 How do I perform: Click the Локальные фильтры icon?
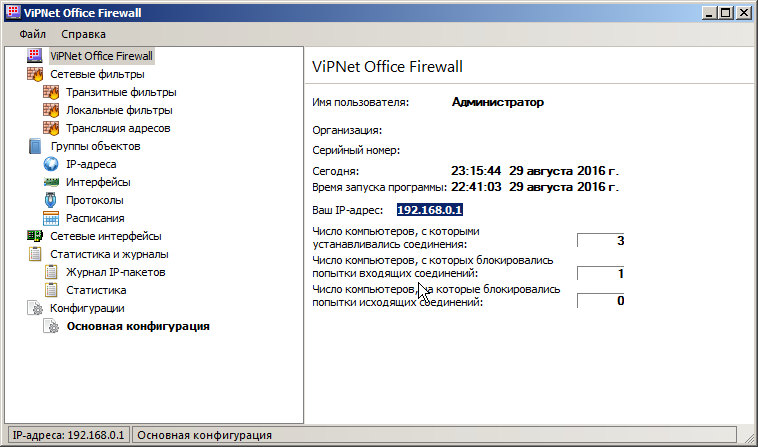pyautogui.click(x=51, y=110)
